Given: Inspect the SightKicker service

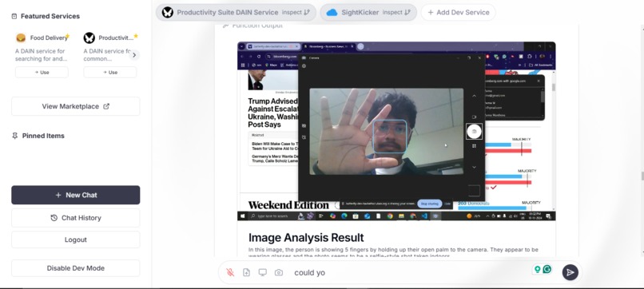Looking at the screenshot, I should 396,12.
